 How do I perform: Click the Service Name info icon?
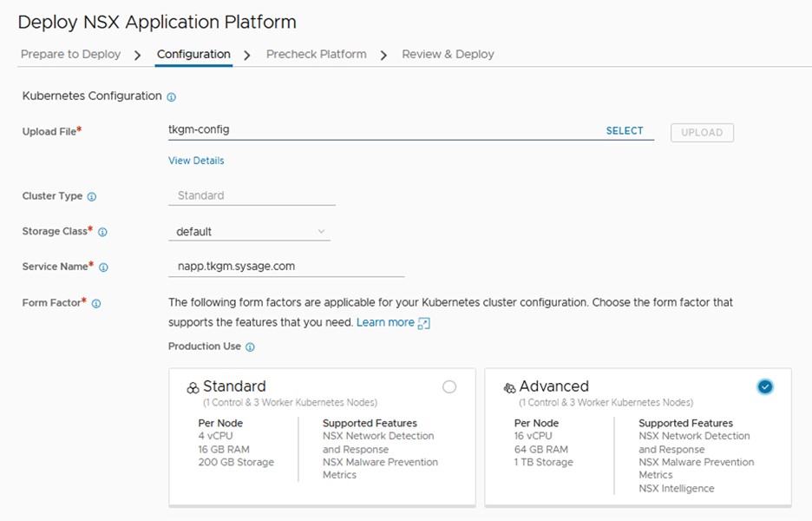click(103, 267)
